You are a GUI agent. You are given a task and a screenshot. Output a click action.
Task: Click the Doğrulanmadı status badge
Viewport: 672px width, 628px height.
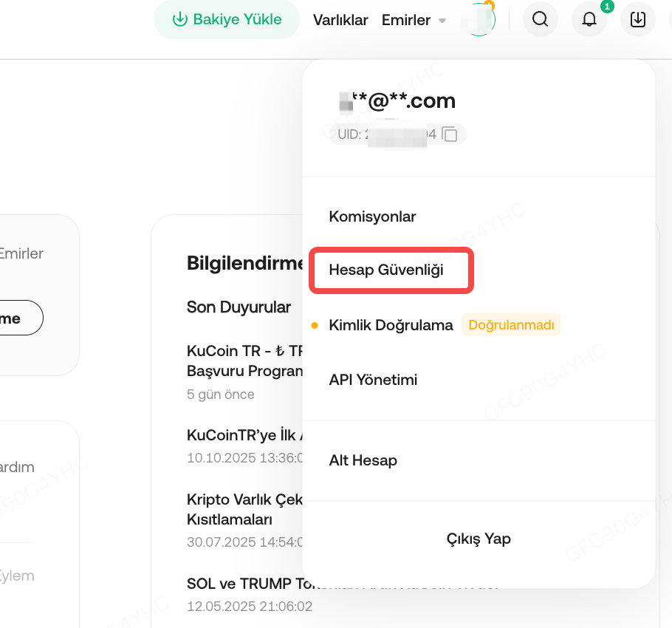coord(511,325)
